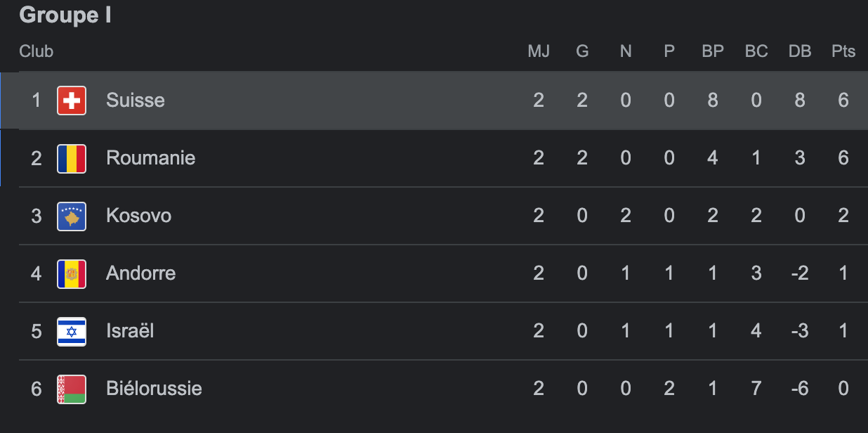Image resolution: width=868 pixels, height=433 pixels.
Task: Open the Biélorussie team page
Action: (154, 389)
